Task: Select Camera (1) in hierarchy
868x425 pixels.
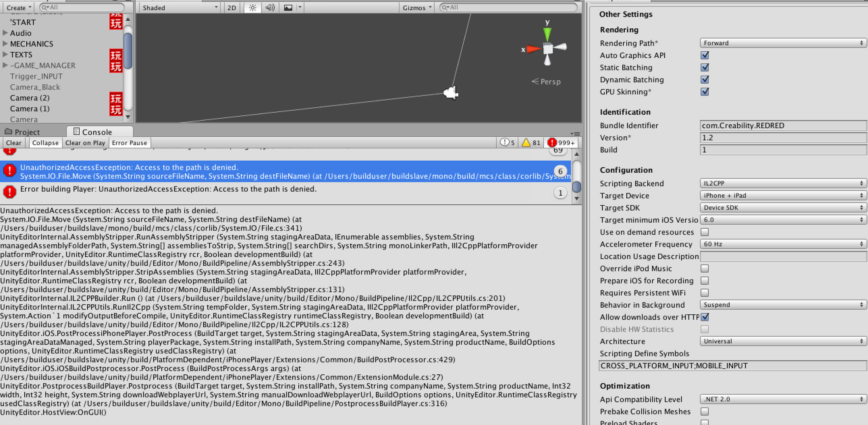Action: pos(30,109)
